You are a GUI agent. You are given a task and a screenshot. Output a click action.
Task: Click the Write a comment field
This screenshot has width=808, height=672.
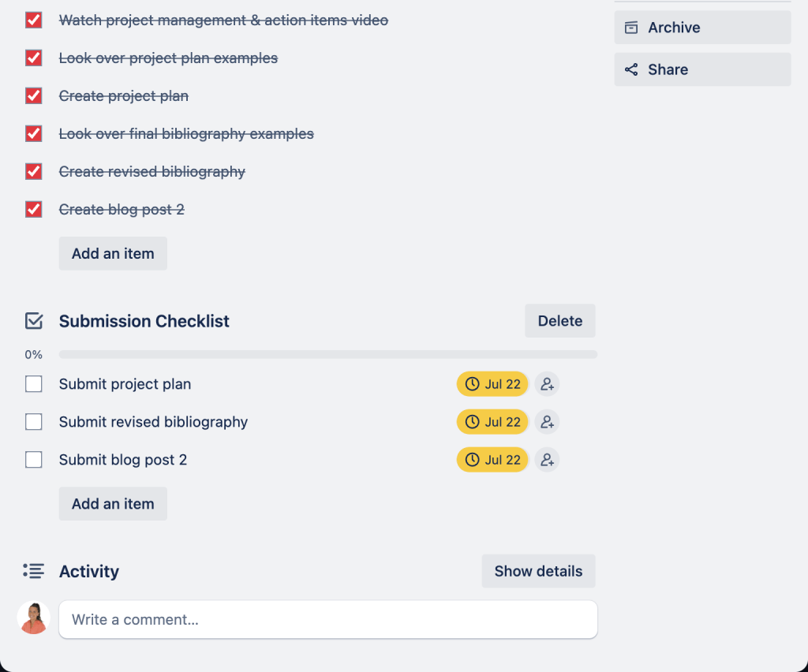[x=327, y=620]
